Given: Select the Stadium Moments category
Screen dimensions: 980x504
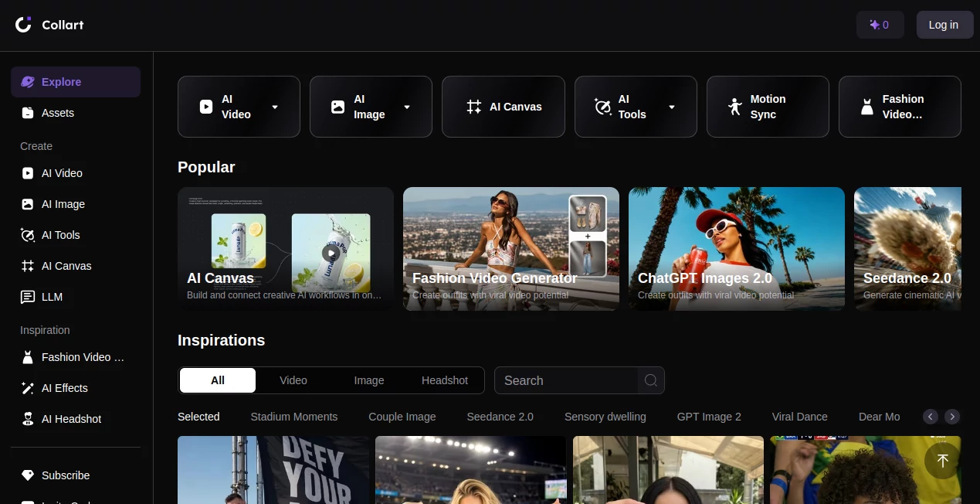Looking at the screenshot, I should pyautogui.click(x=294, y=417).
